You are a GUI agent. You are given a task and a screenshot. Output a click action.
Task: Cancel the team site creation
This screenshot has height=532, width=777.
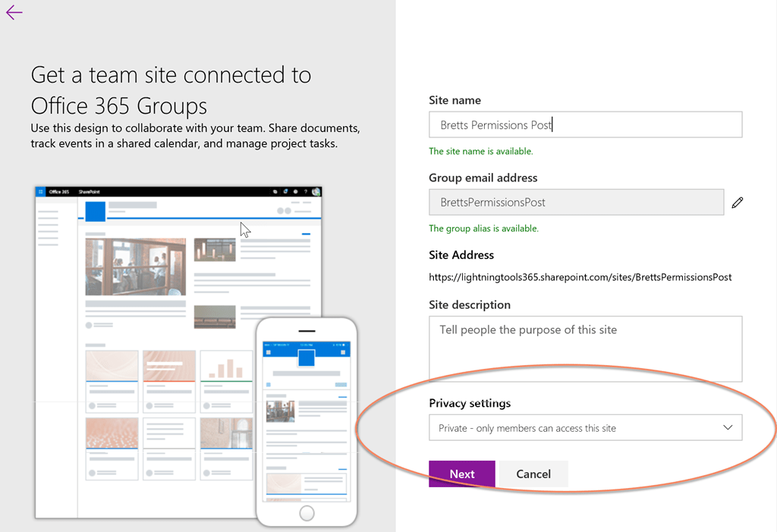(x=533, y=474)
